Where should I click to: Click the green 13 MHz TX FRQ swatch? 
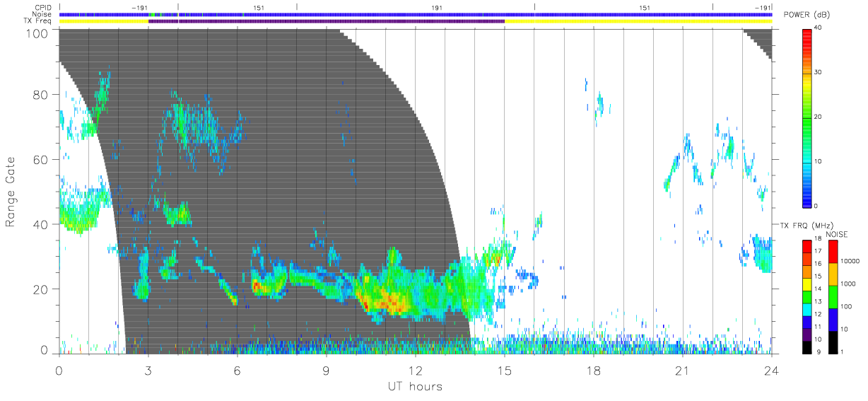[x=807, y=296]
